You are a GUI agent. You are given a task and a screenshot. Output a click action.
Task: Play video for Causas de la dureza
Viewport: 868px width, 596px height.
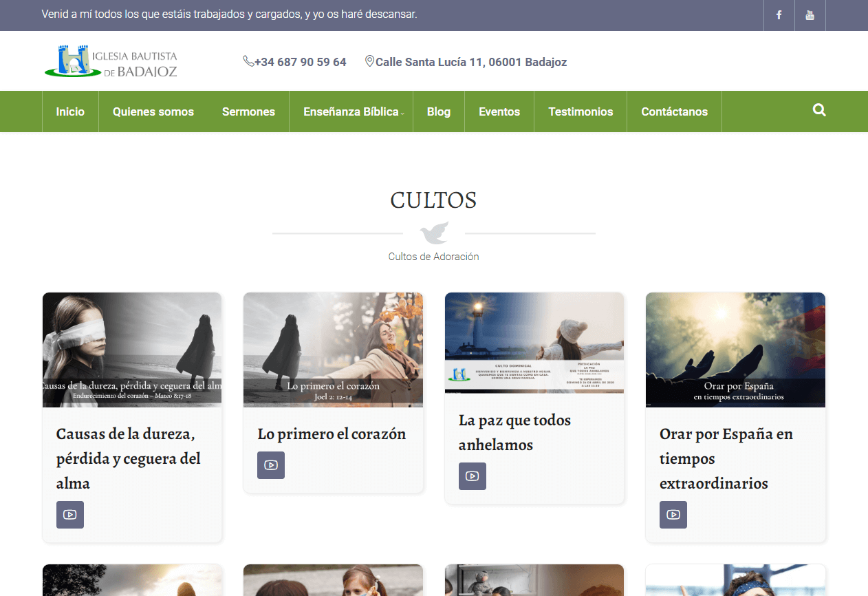click(x=70, y=515)
